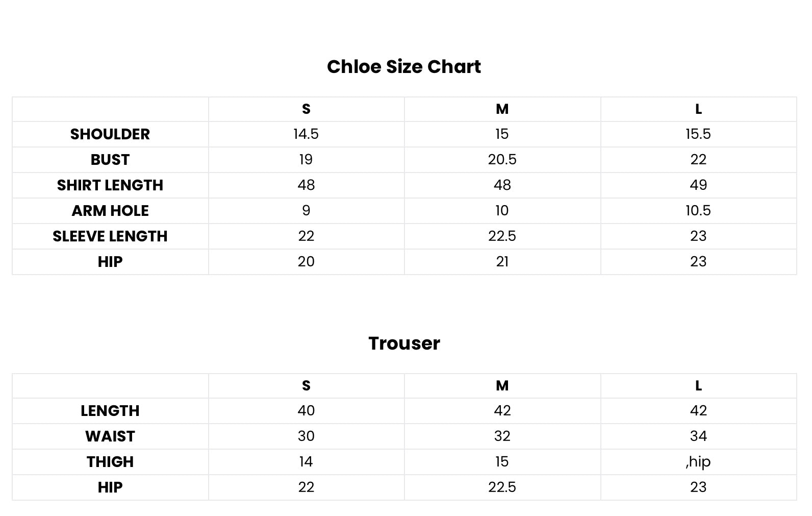Select the thigh value 14
The height and width of the screenshot is (516, 812).
pyautogui.click(x=306, y=462)
